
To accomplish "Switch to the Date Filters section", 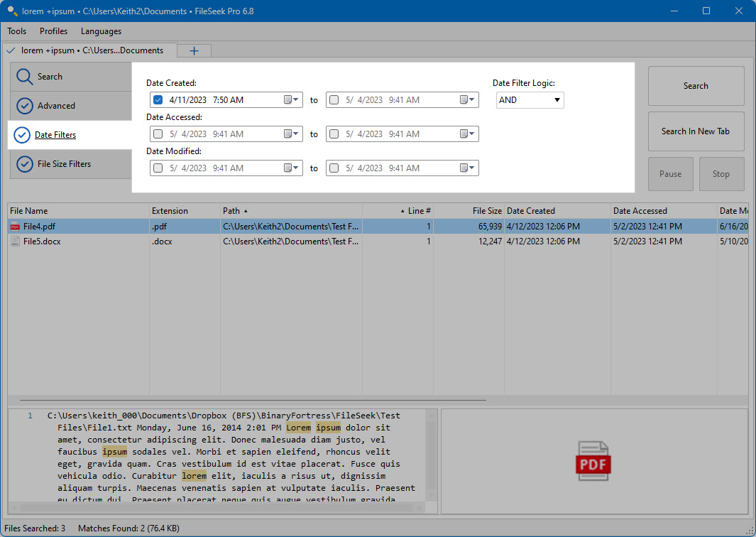I will pos(70,135).
